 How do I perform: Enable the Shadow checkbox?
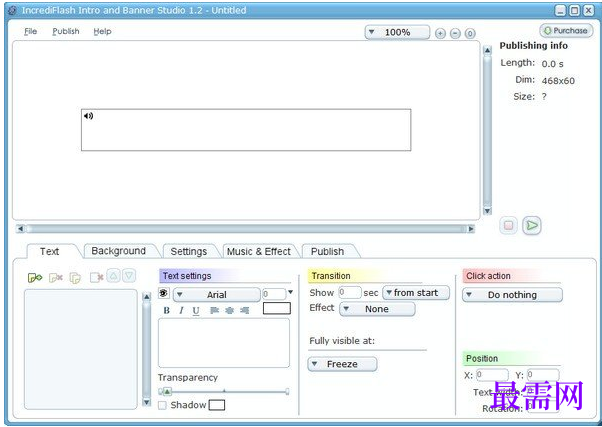pyautogui.click(x=162, y=405)
